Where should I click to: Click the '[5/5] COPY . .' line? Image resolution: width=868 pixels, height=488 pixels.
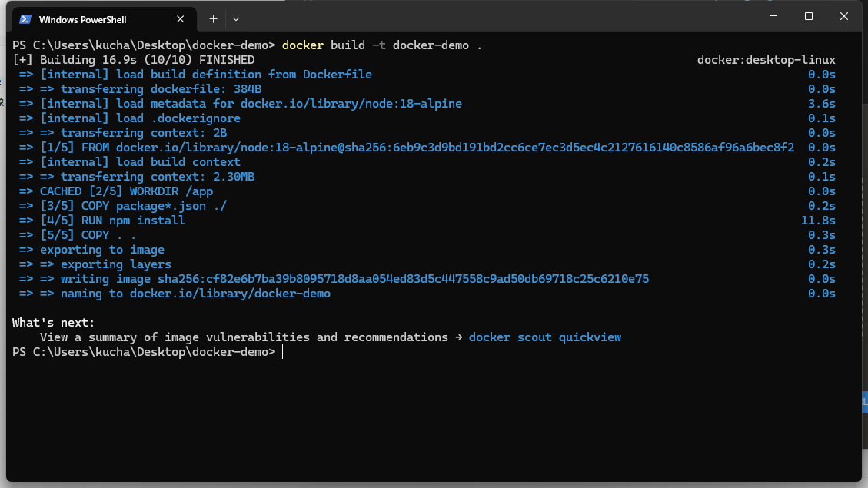78,235
